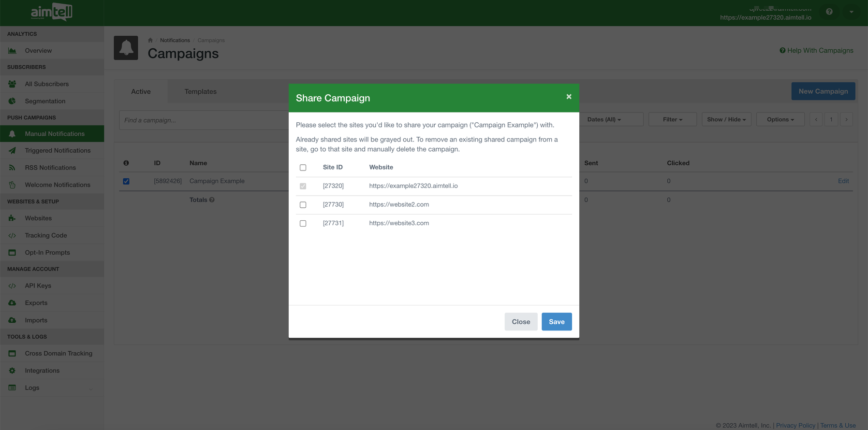
Task: Click the Websites puzzle piece icon
Action: click(x=12, y=218)
